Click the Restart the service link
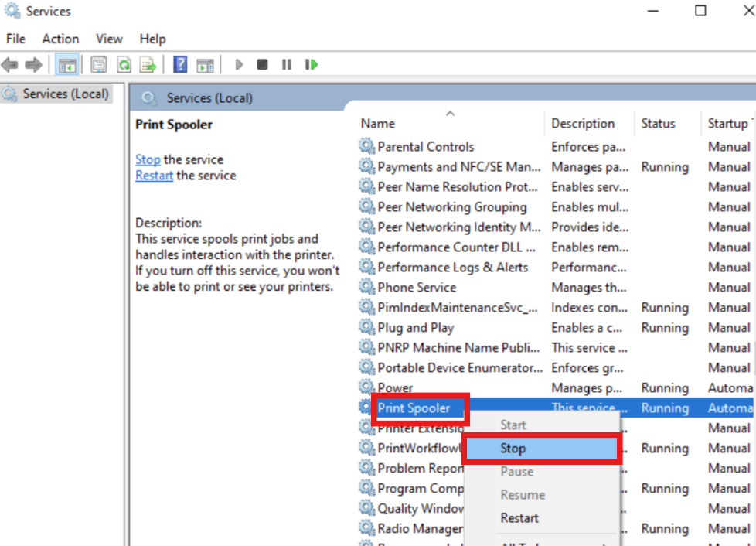Viewport: 756px width, 546px height. tap(154, 176)
